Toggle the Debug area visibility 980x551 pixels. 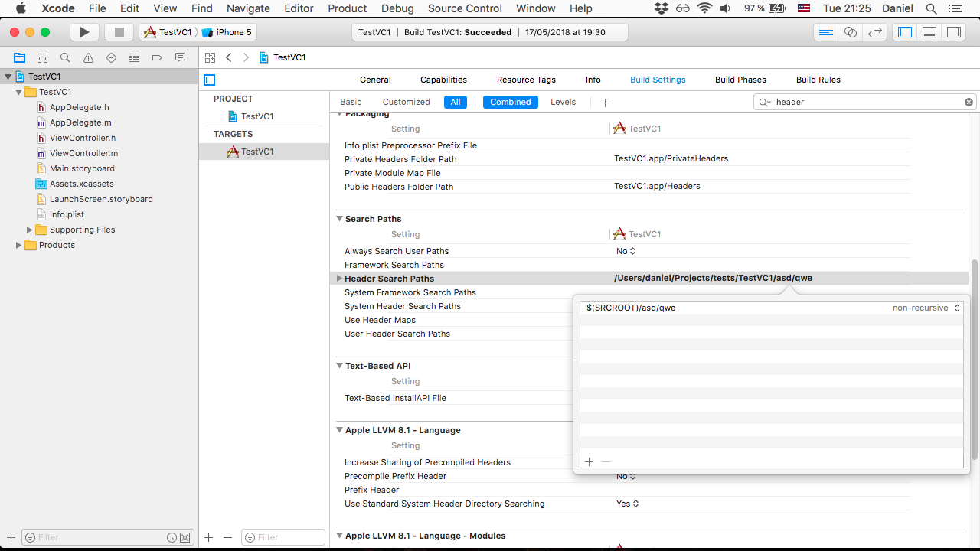tap(929, 32)
